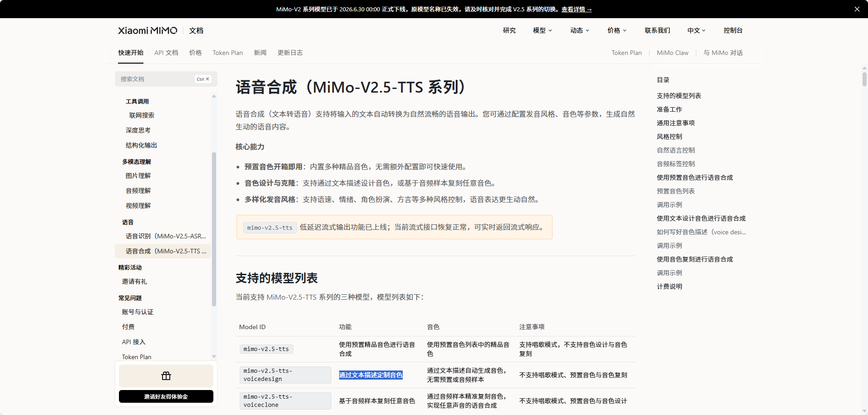Open the 更新日志 tab
868x415 pixels.
pos(290,53)
